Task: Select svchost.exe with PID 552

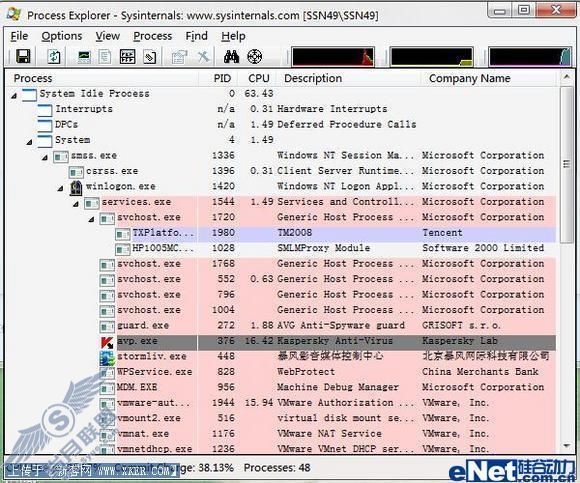Action: coord(281,279)
